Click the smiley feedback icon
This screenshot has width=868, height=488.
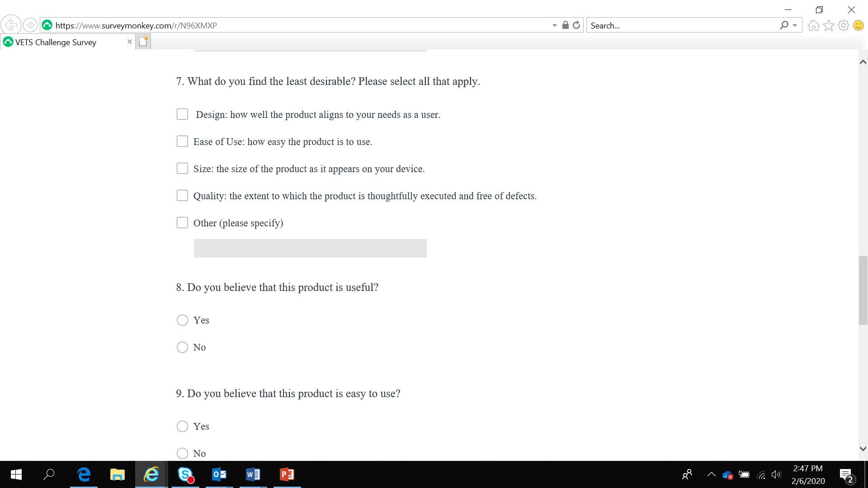click(858, 26)
